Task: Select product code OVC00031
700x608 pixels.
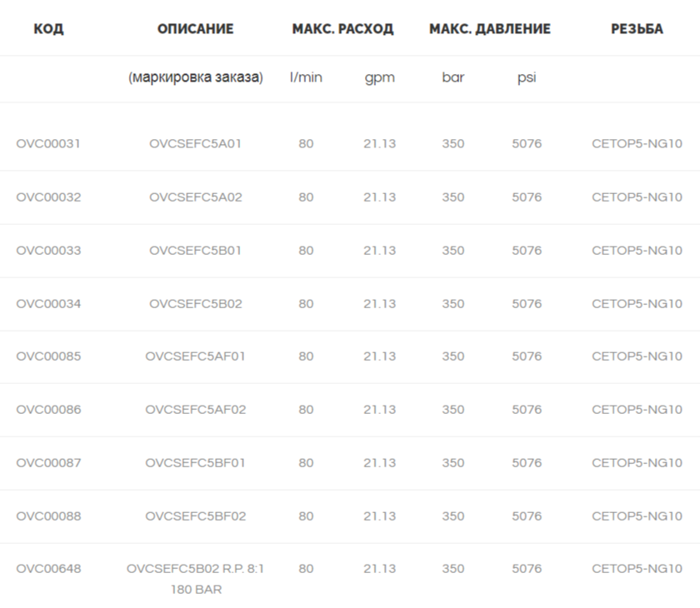Action: (x=48, y=143)
